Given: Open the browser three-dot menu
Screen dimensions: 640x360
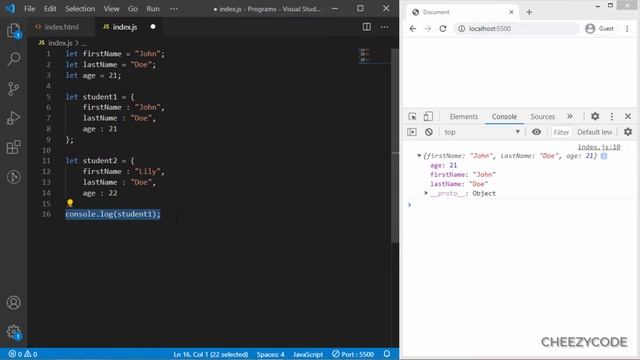Looking at the screenshot, I should (x=627, y=29).
